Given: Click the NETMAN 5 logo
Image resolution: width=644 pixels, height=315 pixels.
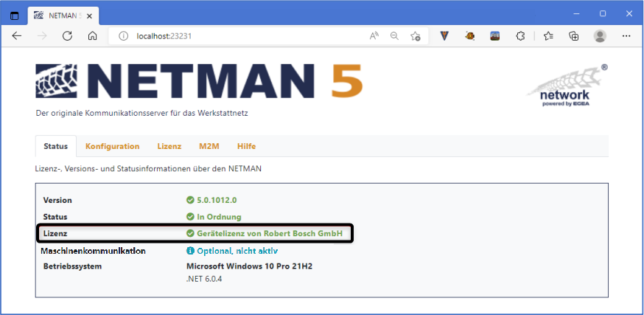Looking at the screenshot, I should [x=199, y=81].
